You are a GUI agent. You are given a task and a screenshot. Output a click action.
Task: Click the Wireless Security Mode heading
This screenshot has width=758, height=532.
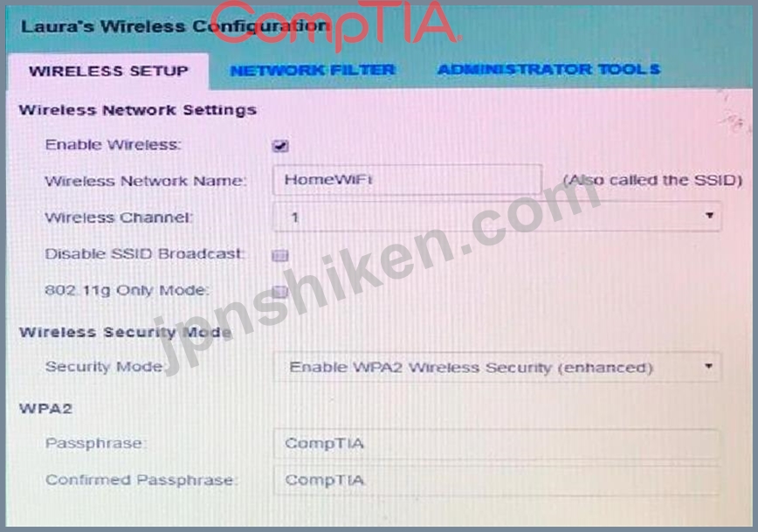click(126, 332)
